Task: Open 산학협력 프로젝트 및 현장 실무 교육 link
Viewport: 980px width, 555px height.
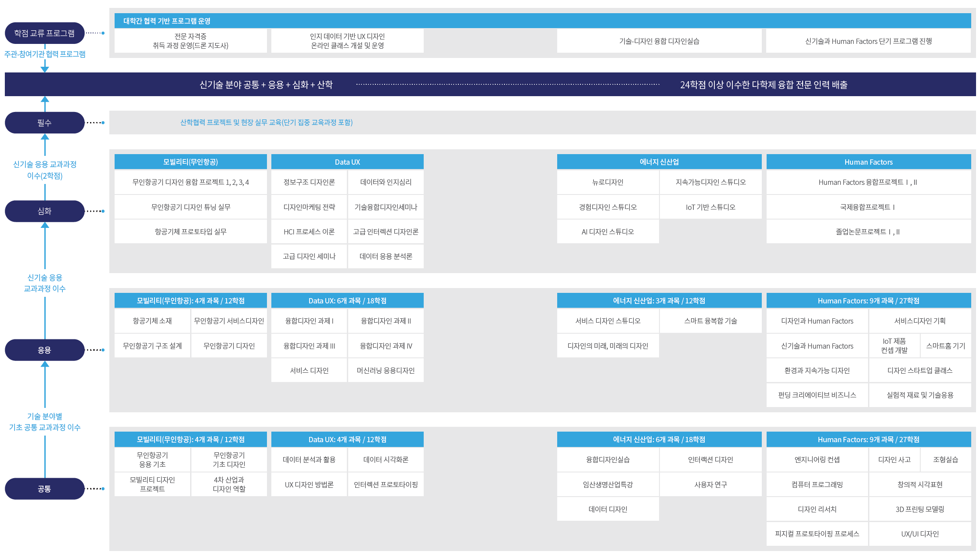Action: (266, 123)
